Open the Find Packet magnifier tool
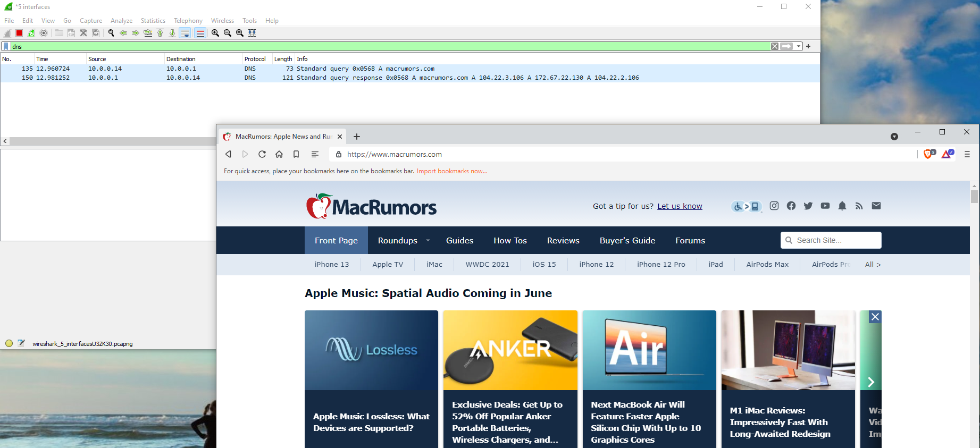Screen dimensions: 980x448 tap(111, 33)
